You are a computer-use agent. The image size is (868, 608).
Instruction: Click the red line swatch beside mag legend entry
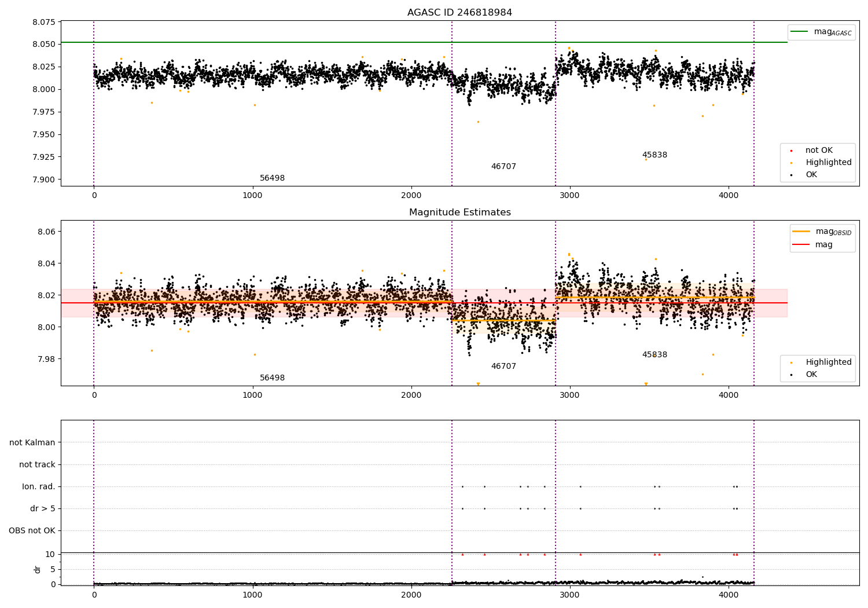click(x=801, y=245)
